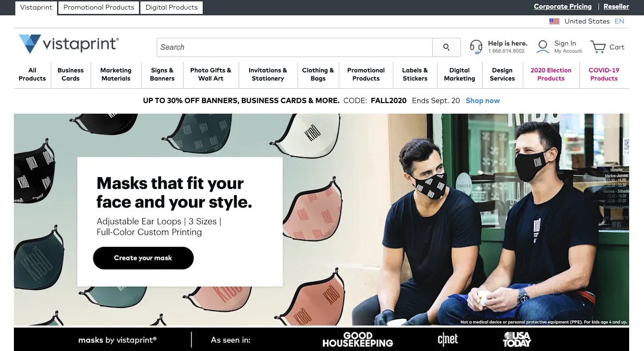
Task: Click the USA Today logo
Action: coord(517,339)
